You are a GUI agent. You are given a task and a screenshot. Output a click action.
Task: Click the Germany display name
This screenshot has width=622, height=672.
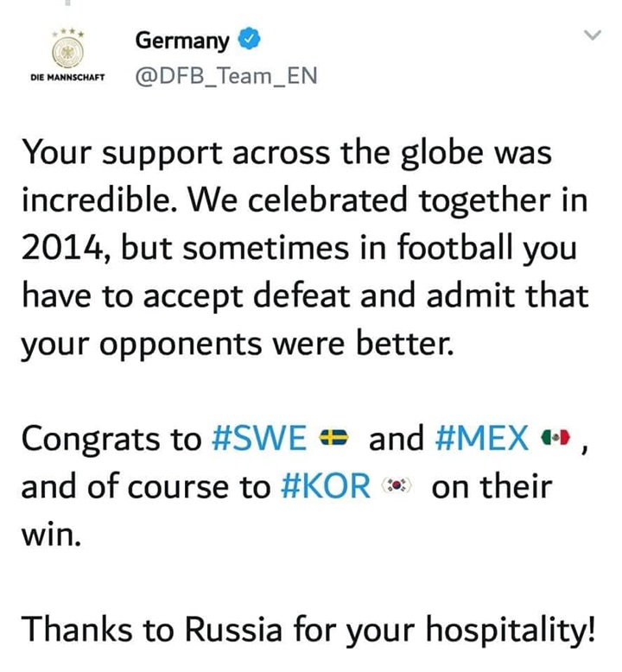click(182, 41)
